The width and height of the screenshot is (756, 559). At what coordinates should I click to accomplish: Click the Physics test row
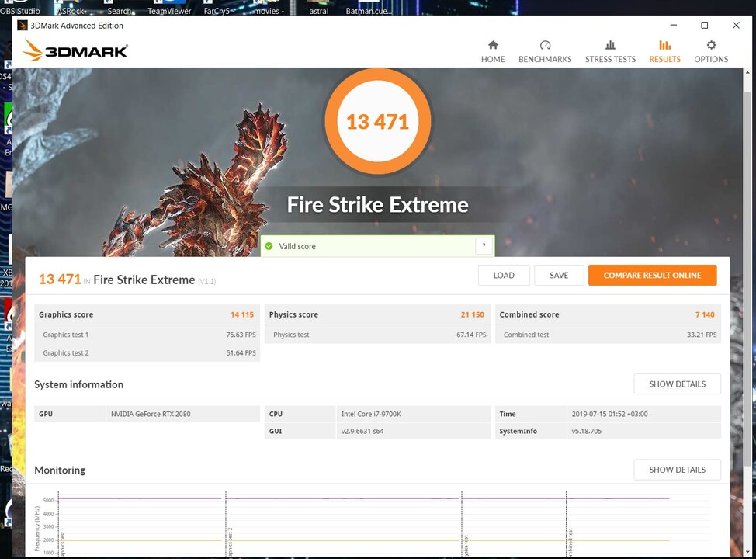coord(377,335)
